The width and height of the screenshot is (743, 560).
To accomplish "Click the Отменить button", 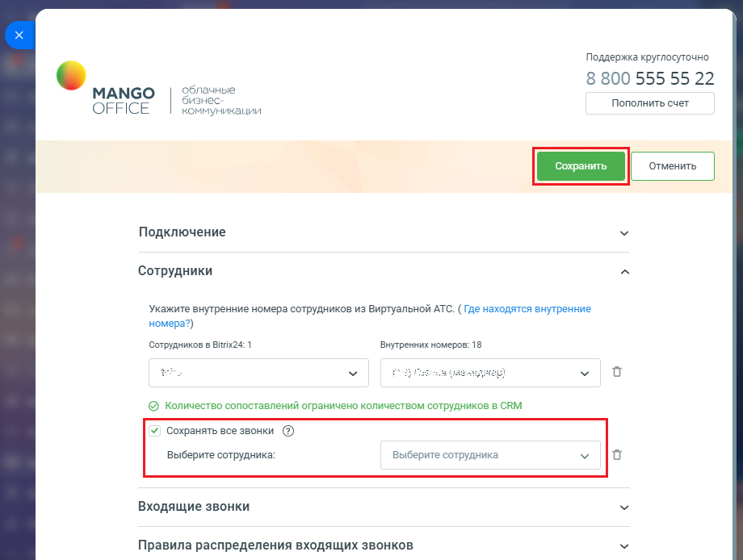I will tap(673, 166).
